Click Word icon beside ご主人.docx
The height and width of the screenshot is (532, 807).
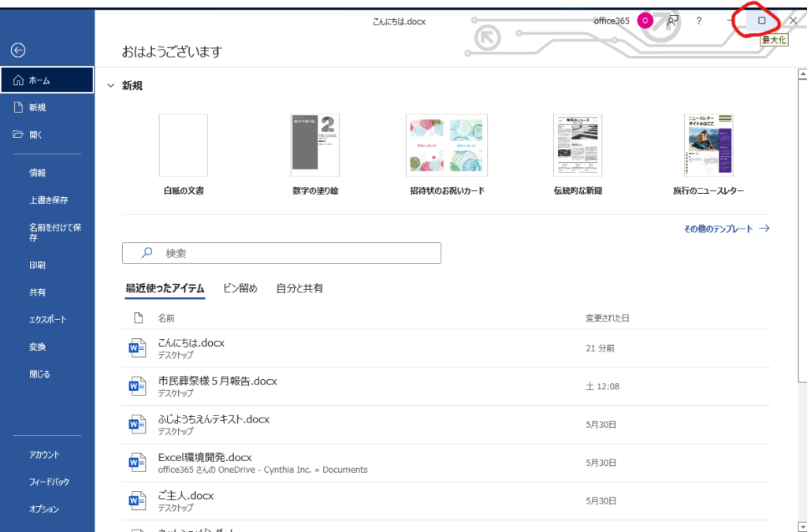[x=137, y=500]
